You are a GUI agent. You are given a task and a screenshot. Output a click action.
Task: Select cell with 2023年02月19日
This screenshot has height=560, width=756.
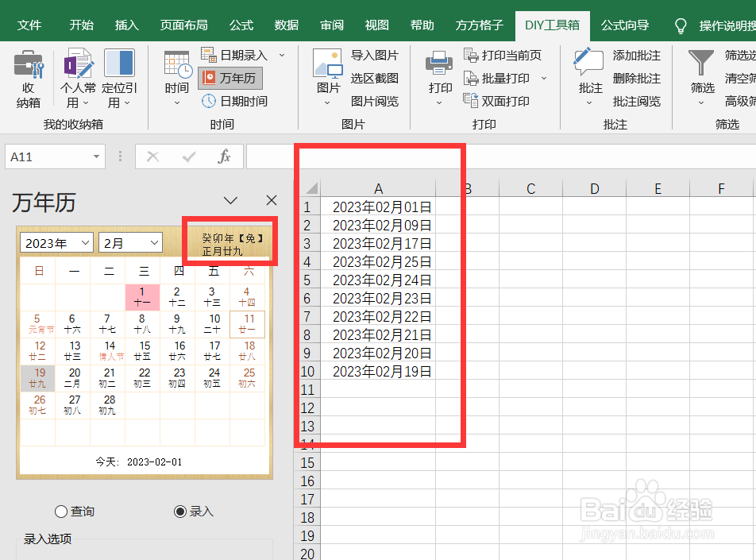tap(378, 372)
